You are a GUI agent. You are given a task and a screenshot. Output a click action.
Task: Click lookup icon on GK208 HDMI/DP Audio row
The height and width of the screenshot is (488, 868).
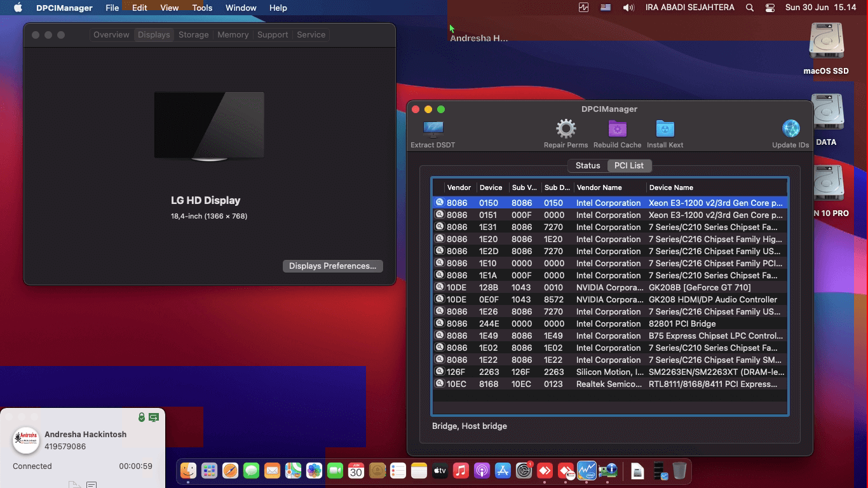[x=439, y=299]
